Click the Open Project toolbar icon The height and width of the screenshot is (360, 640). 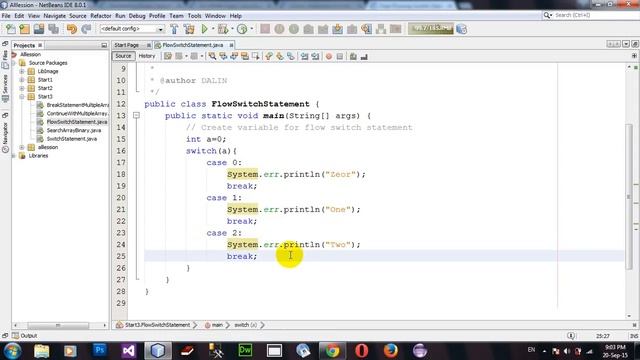click(39, 29)
